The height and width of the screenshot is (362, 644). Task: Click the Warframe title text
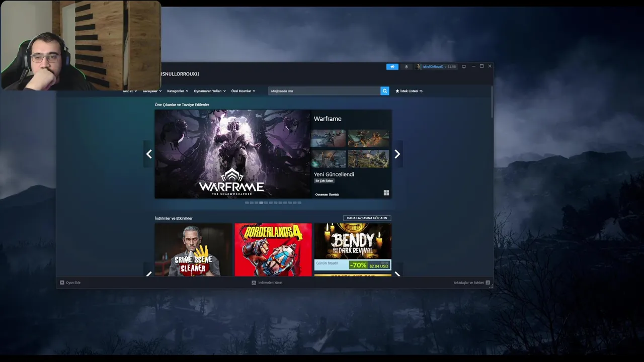coord(328,119)
